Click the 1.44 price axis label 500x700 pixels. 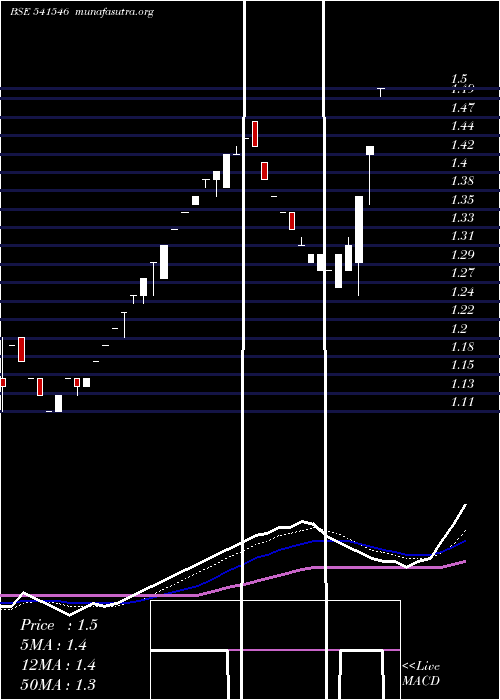(x=463, y=126)
